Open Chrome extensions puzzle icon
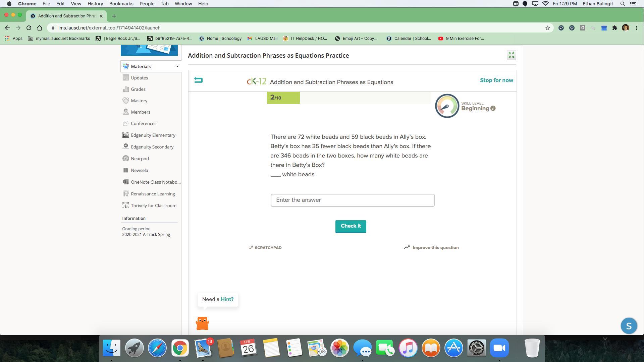The image size is (644, 362). [614, 28]
